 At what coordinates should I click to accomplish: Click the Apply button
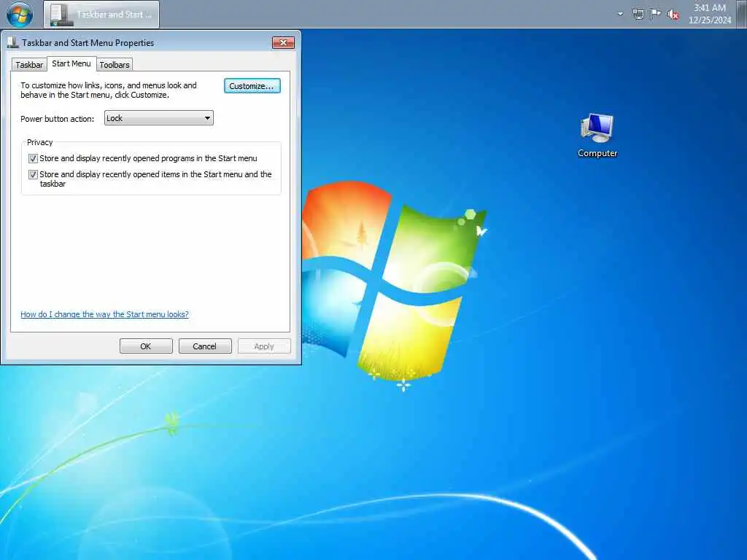(x=264, y=346)
